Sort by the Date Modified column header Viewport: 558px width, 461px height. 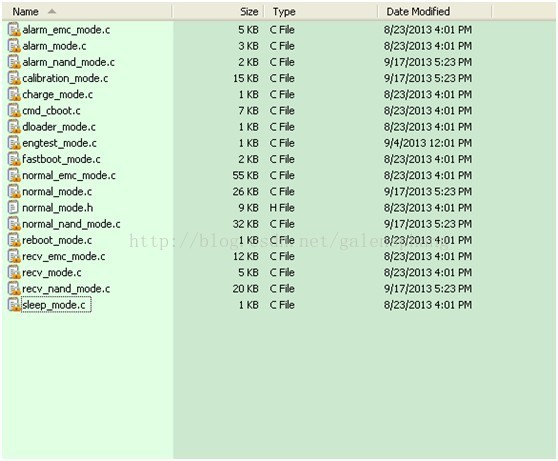pos(435,11)
